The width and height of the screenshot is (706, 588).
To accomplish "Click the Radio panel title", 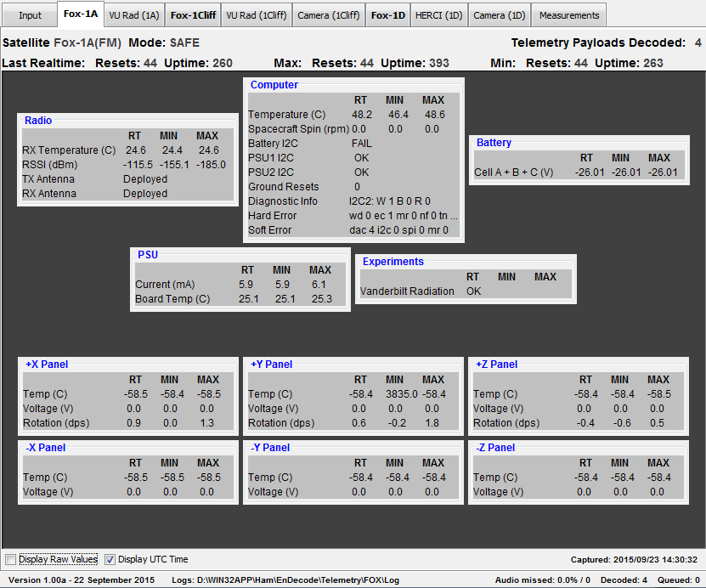I will click(38, 120).
